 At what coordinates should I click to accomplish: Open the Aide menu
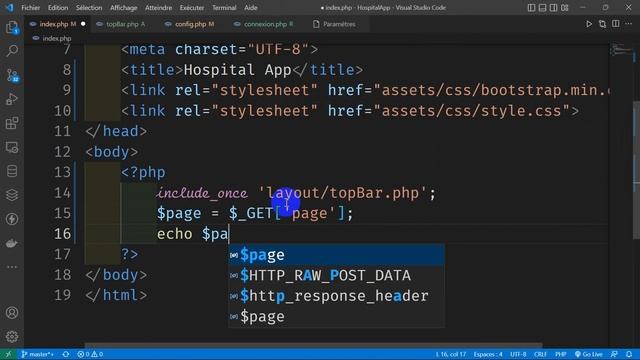tap(251, 8)
